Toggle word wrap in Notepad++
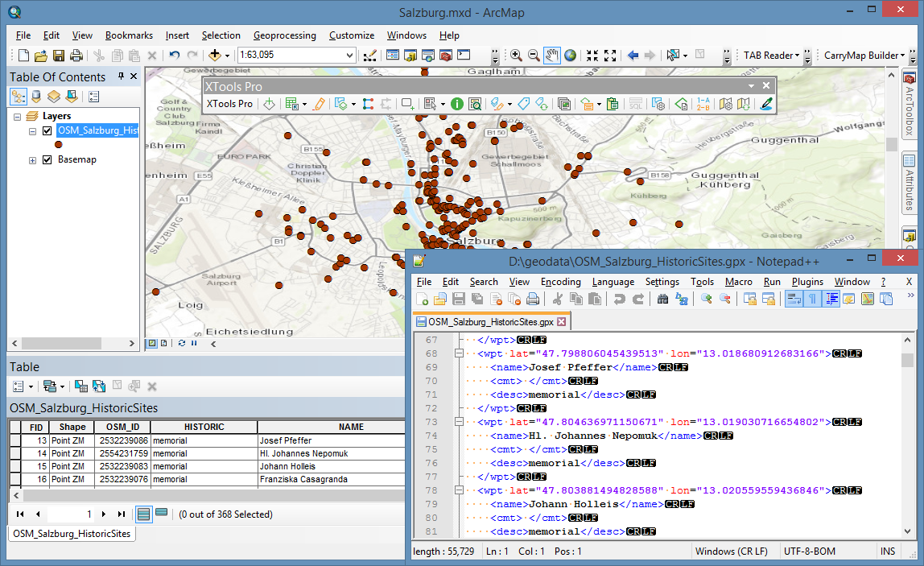The width and height of the screenshot is (924, 566). click(794, 299)
